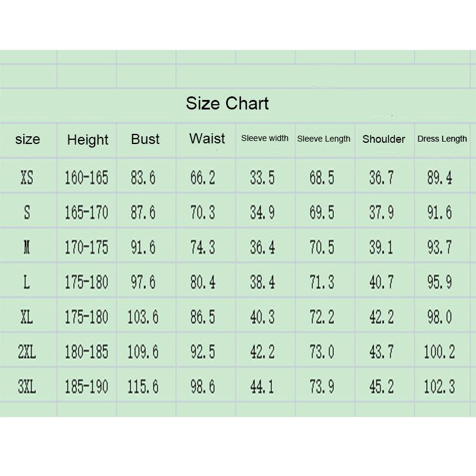The width and height of the screenshot is (476, 476).
Task: Click the Dress Length header
Action: tap(442, 139)
